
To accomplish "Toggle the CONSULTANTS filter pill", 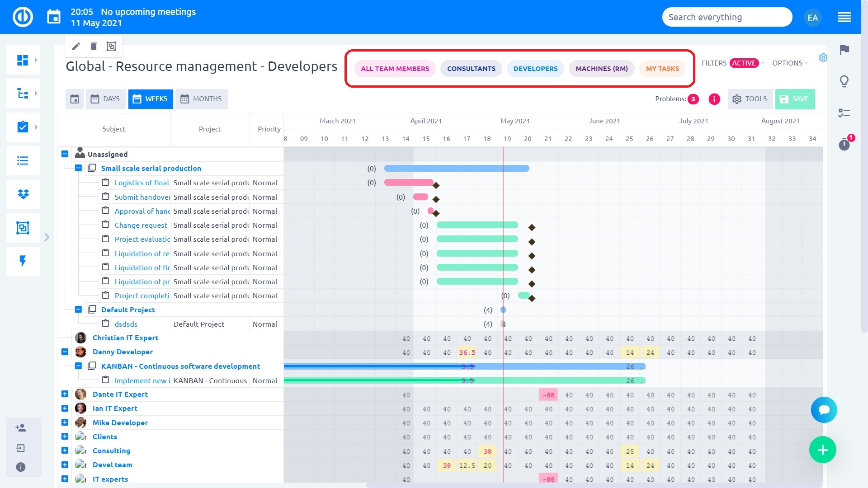I will pos(471,69).
